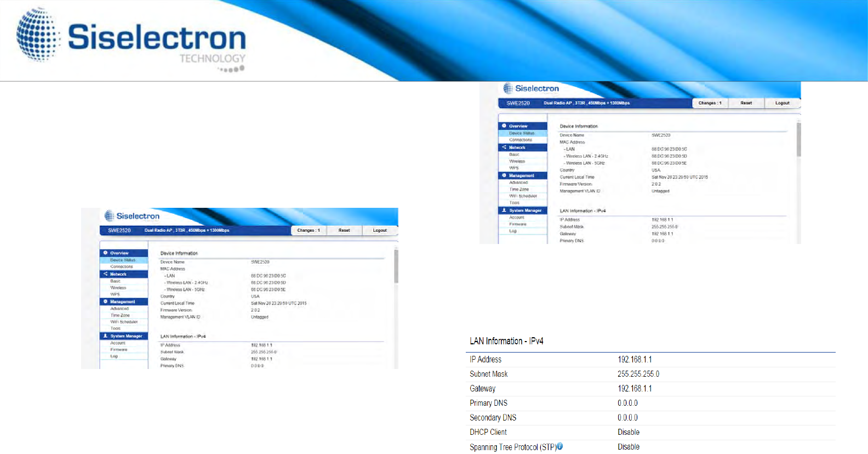The height and width of the screenshot is (454, 868).
Task: Open Connections in the left screenshot's sidebar
Action: (122, 266)
